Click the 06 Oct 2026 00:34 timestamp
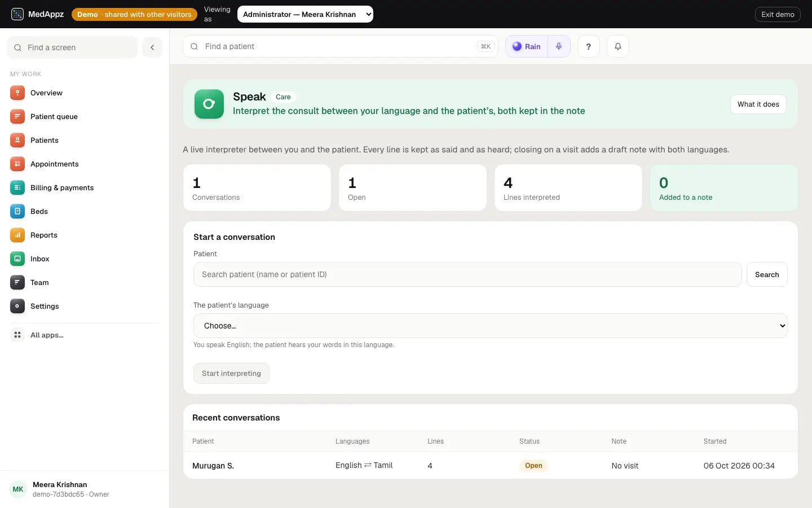Screen dimensions: 812x508 pyautogui.click(x=739, y=466)
